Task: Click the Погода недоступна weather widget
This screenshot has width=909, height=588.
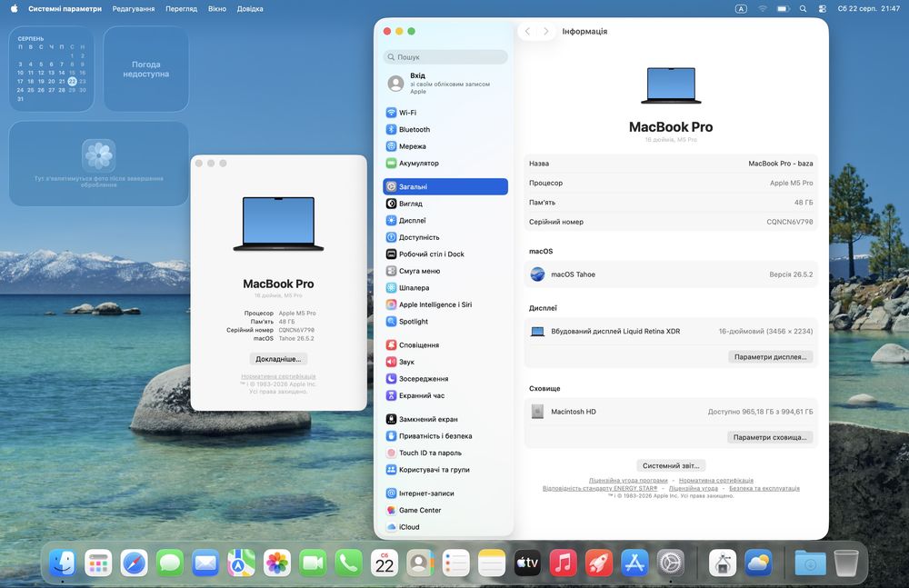Action: [x=146, y=68]
